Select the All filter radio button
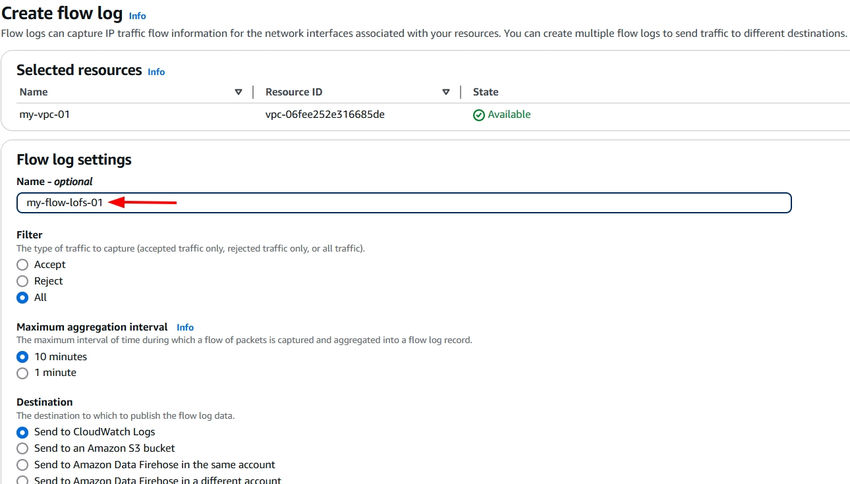 (x=23, y=298)
